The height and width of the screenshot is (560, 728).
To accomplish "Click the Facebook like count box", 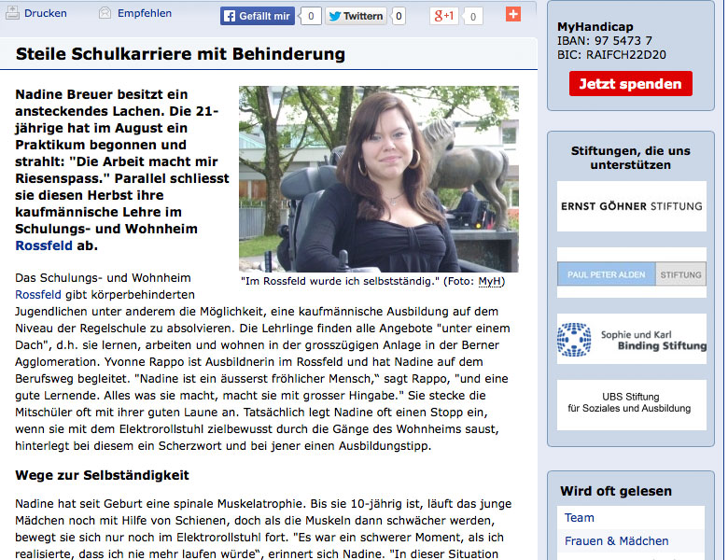I will [311, 16].
